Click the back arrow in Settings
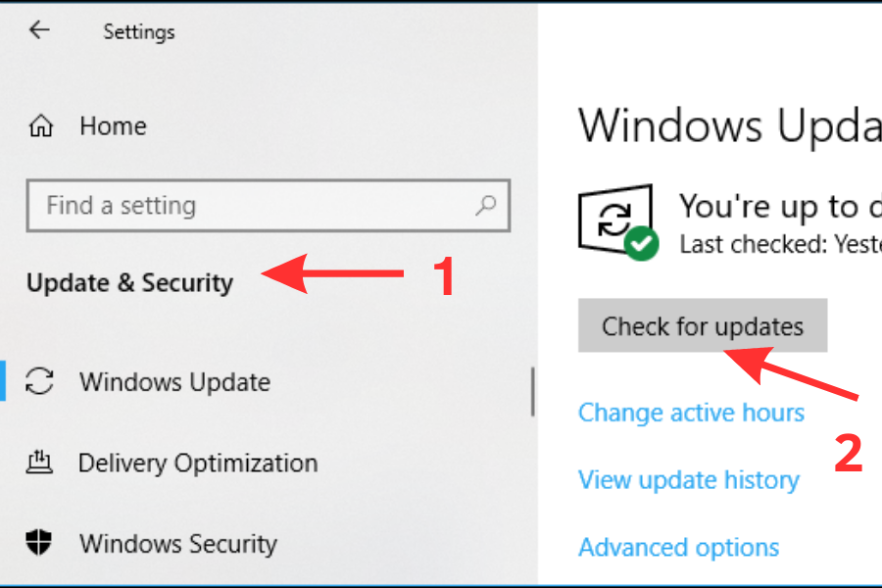 coord(38,30)
